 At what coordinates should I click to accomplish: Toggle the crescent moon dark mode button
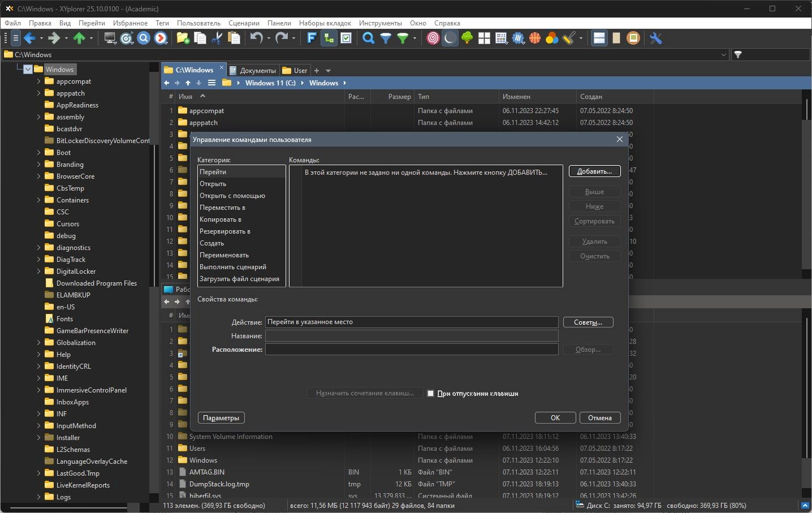(x=450, y=38)
